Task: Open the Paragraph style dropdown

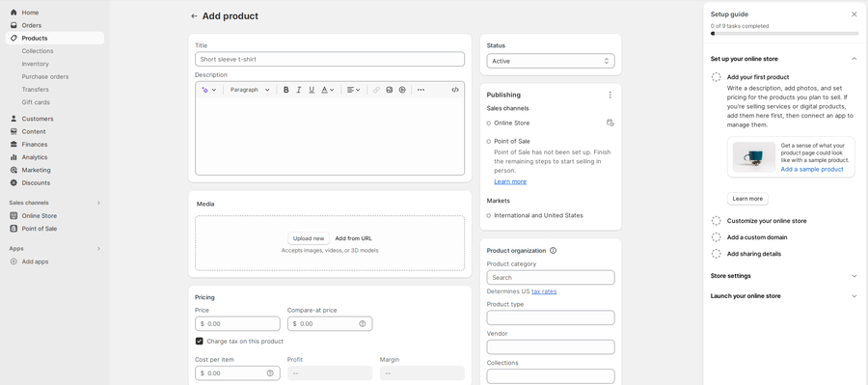Action: pos(250,90)
